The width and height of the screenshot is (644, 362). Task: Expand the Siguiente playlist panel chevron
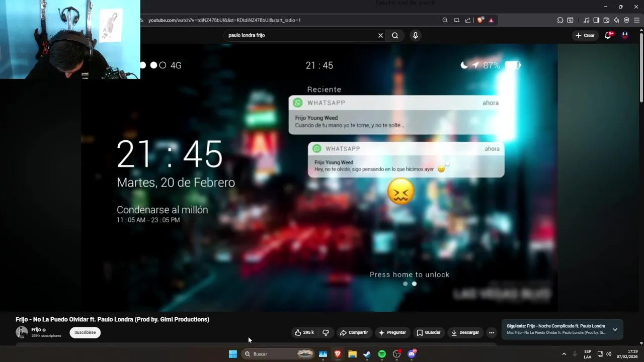(615, 329)
